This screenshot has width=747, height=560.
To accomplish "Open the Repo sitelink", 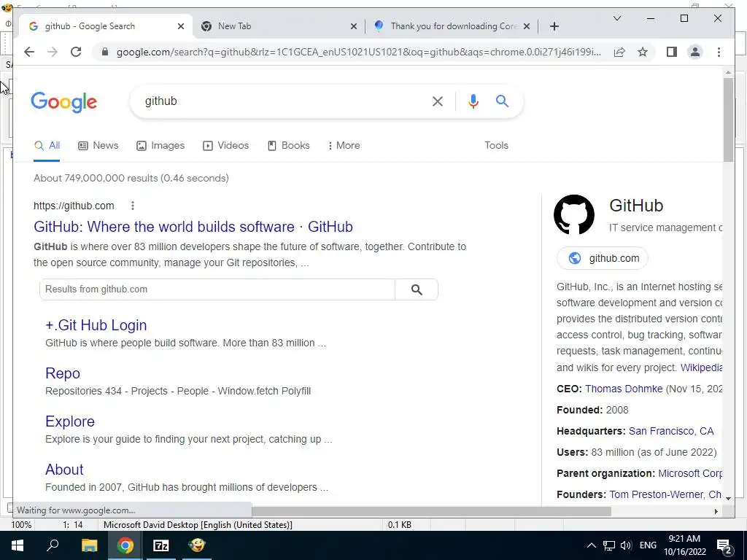I will tap(63, 373).
